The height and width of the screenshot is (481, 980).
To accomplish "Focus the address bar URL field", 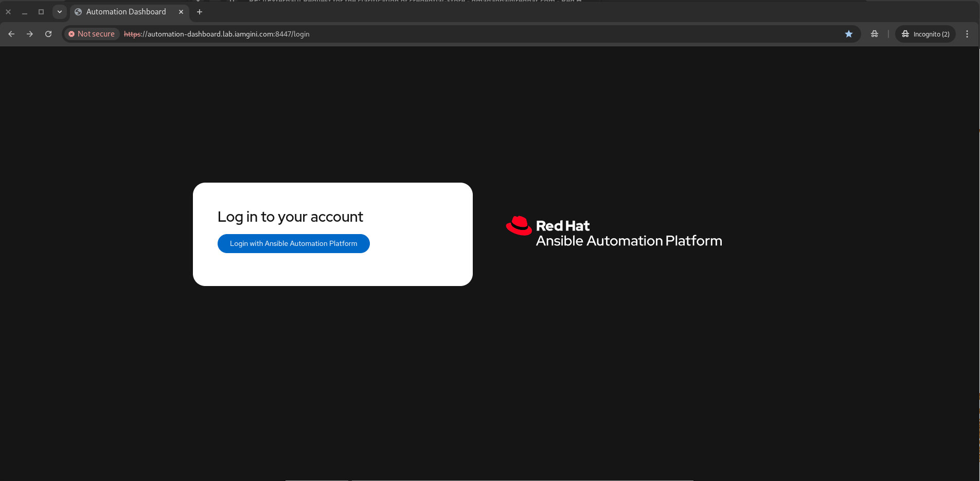I will tap(463, 34).
